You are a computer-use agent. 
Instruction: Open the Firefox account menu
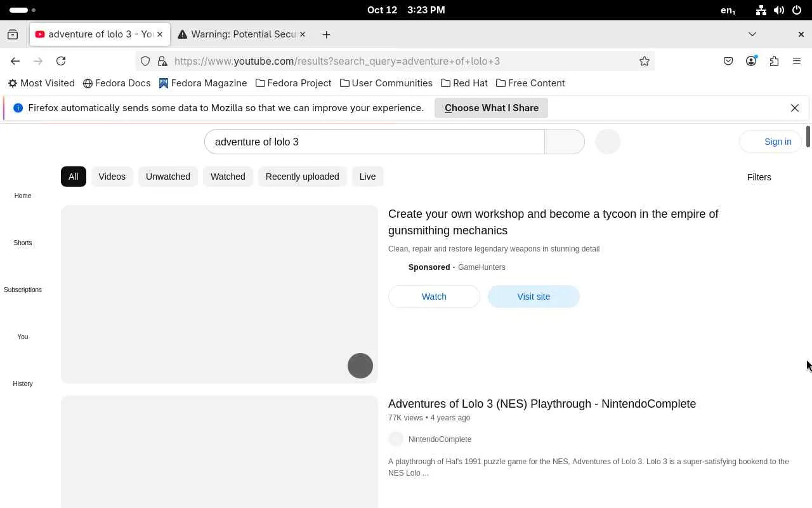[x=751, y=61]
